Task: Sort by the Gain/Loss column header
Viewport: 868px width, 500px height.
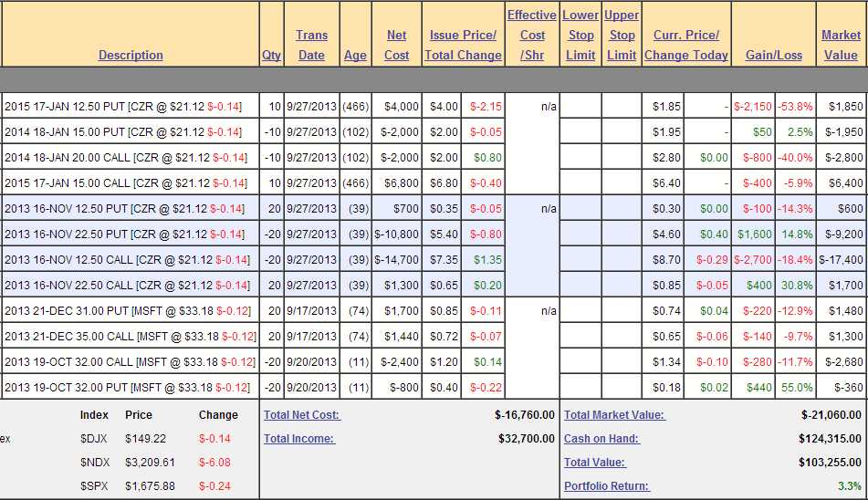Action: tap(774, 55)
